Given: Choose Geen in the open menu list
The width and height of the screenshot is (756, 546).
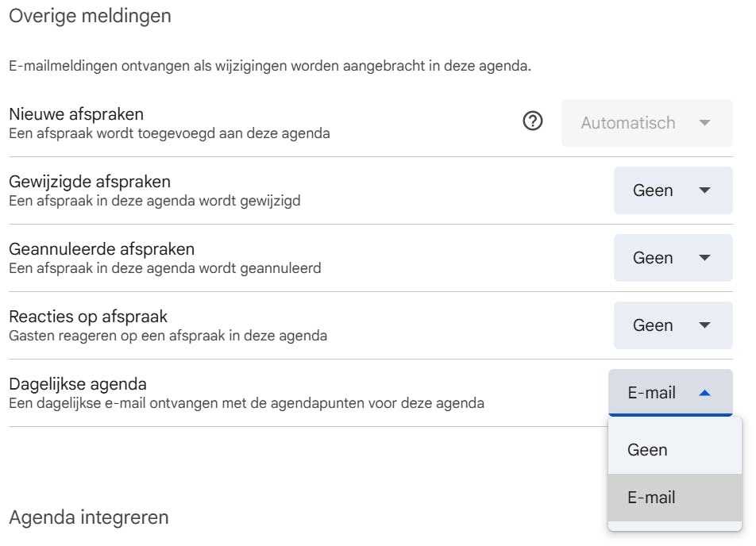Looking at the screenshot, I should coord(647,450).
